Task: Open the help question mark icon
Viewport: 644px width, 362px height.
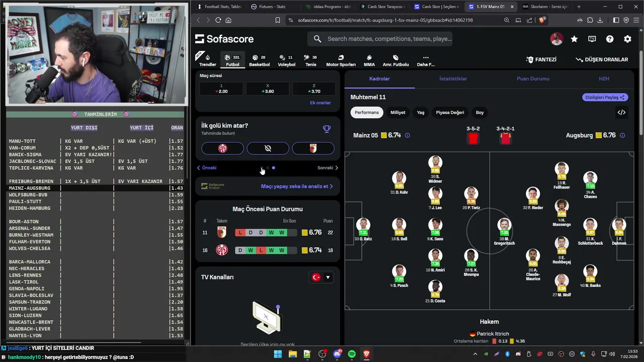Action: click(x=610, y=39)
